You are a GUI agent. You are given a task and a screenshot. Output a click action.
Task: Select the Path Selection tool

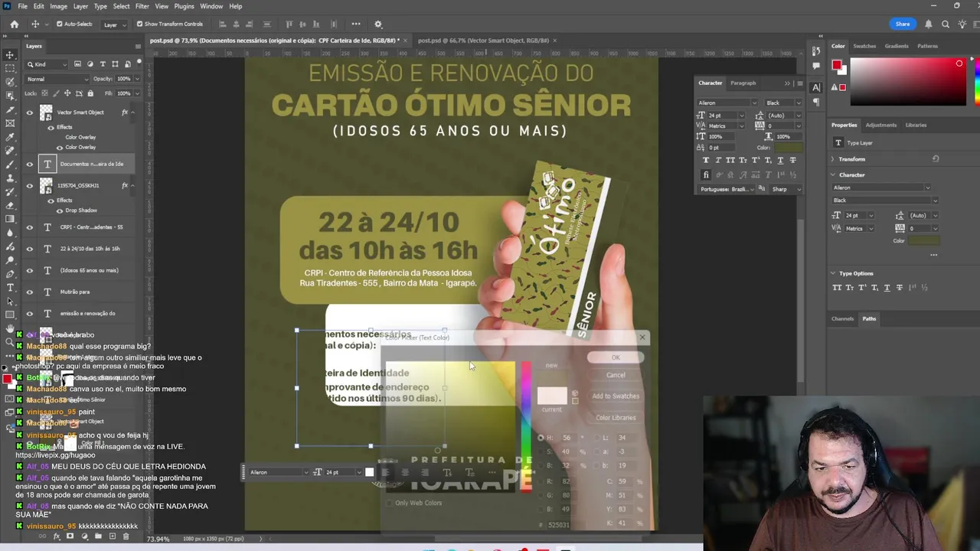click(x=10, y=302)
